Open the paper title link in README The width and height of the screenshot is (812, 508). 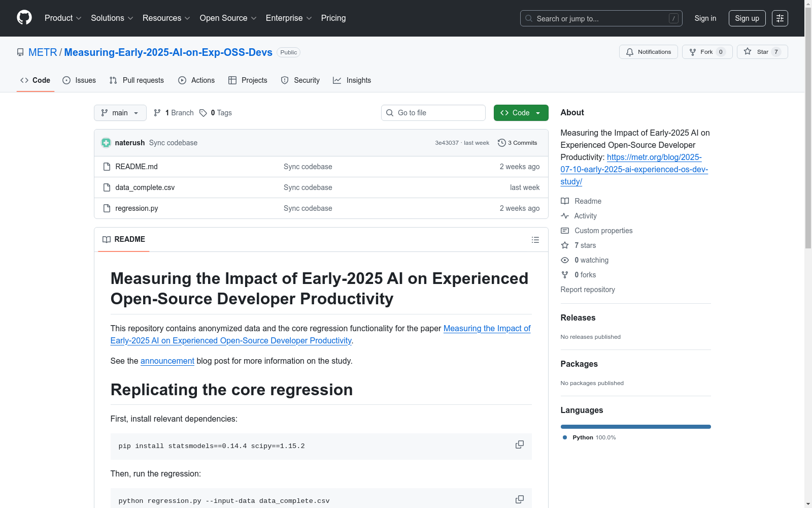pos(321,334)
